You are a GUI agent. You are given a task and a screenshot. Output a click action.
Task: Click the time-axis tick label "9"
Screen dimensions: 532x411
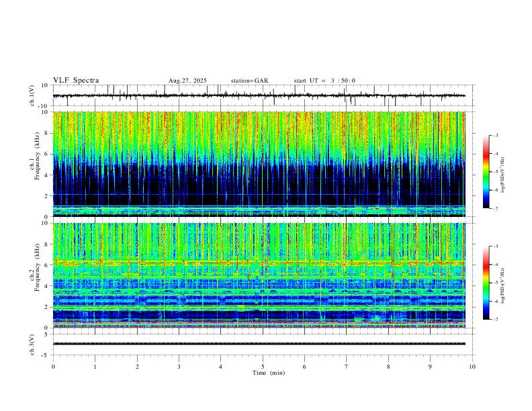430,367
